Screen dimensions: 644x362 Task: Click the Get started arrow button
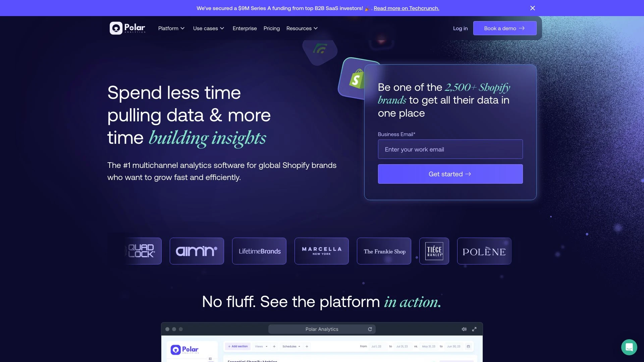coord(450,174)
